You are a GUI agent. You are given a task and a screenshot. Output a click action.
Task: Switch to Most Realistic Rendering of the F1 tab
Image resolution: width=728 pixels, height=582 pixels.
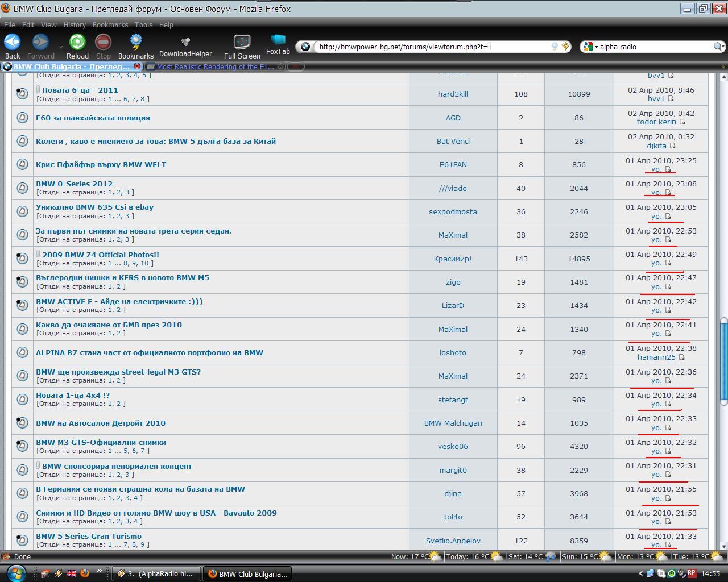[x=215, y=66]
